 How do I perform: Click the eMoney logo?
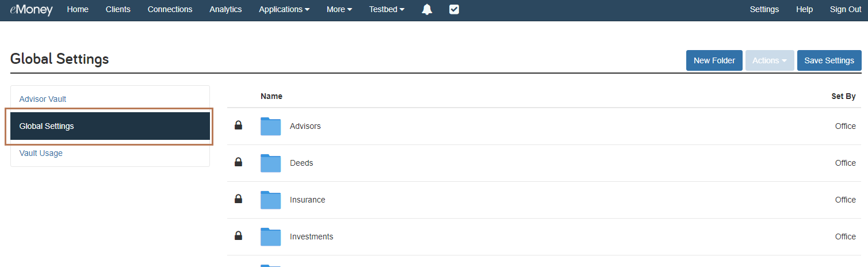(x=31, y=9)
